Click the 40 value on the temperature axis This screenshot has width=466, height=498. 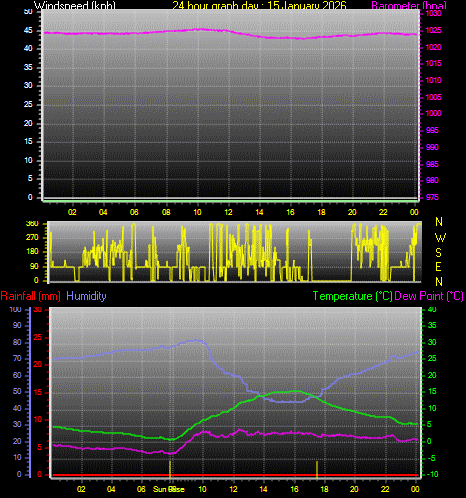coord(432,309)
